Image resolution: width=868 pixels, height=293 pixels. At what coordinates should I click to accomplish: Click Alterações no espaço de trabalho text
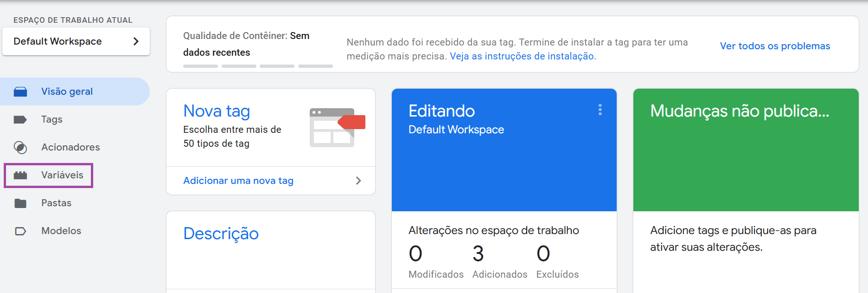[493, 230]
